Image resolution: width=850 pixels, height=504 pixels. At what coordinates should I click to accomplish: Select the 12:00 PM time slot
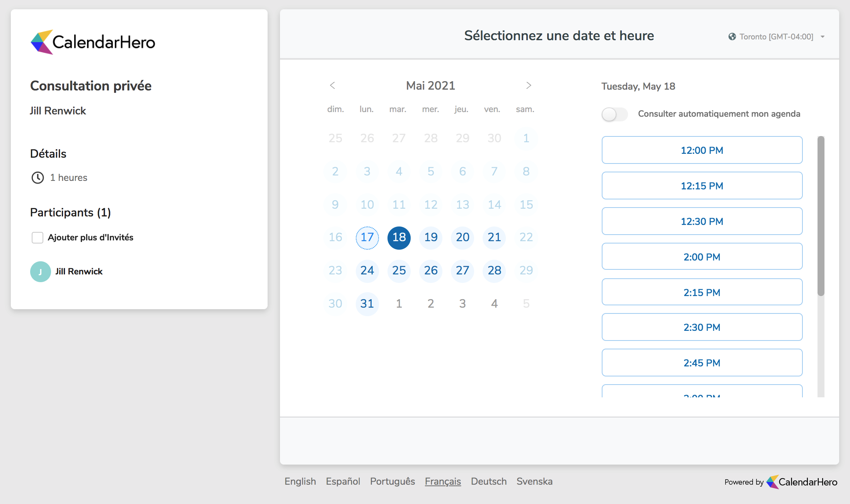(702, 150)
